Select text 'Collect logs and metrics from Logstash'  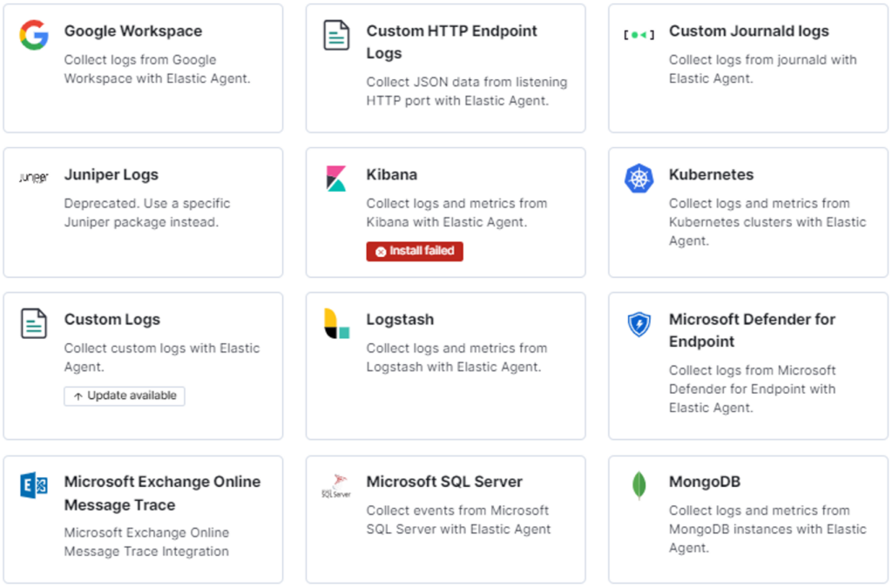coord(456,357)
